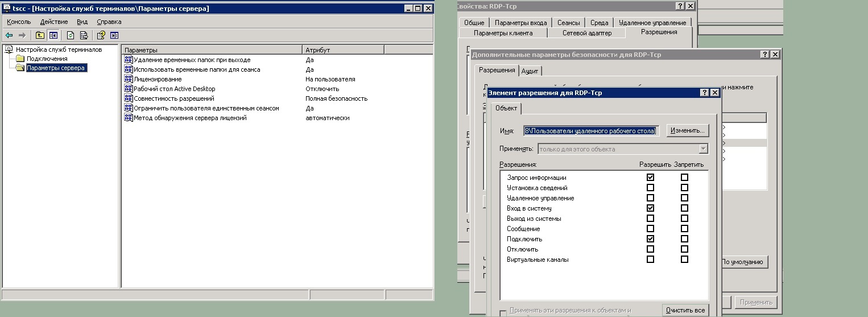Click the Полная безопасность attribute value
Viewport: 868px width, 317px height.
(337, 98)
